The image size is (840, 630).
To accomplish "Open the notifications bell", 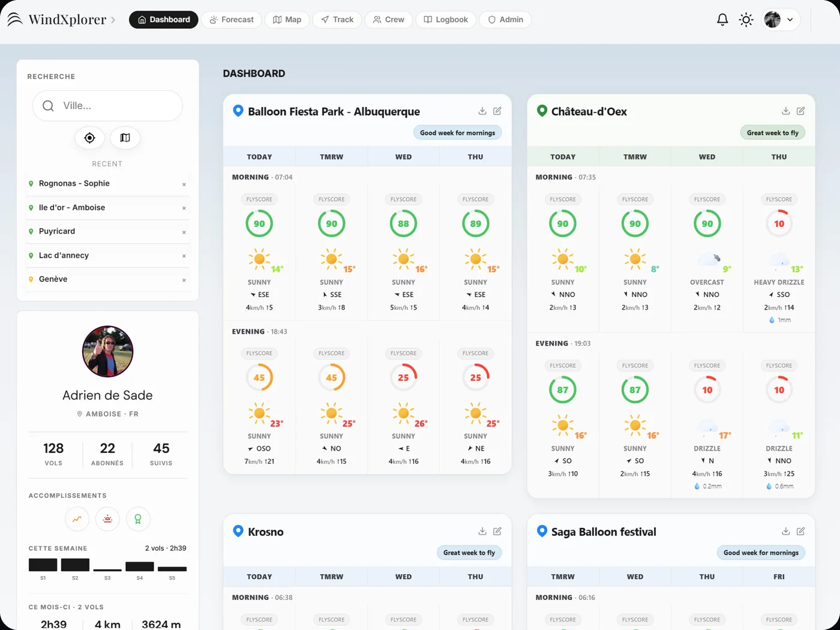I will pos(722,20).
